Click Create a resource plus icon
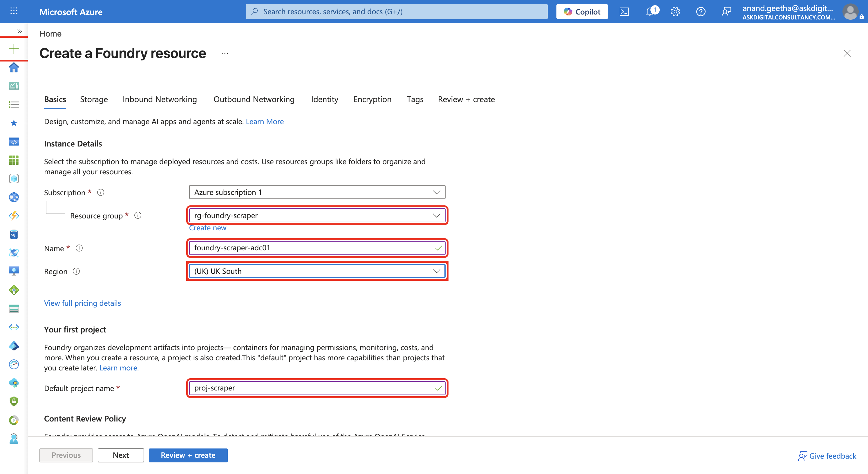The width and height of the screenshot is (868, 474). [x=14, y=49]
